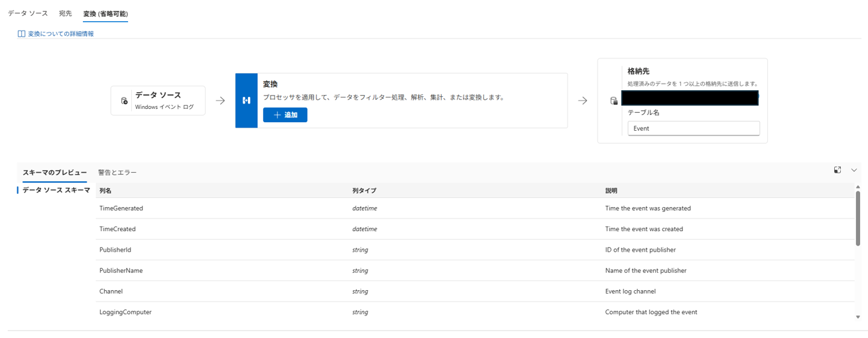Select the LoggingComputer column name
This screenshot has width=868, height=338.
[x=125, y=312]
